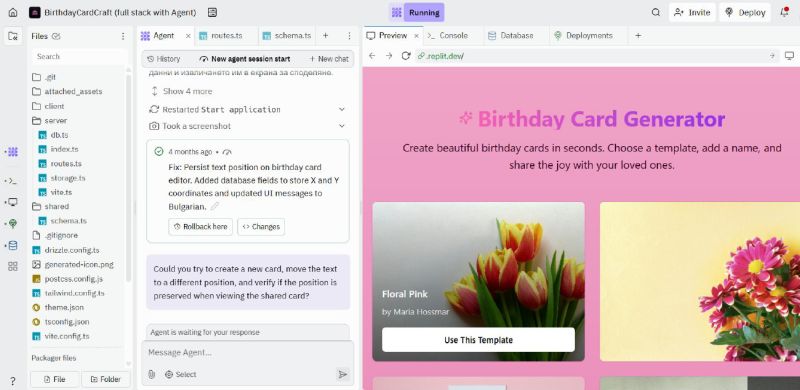The height and width of the screenshot is (390, 800).
Task: Click the Select element button
Action: coord(181,374)
